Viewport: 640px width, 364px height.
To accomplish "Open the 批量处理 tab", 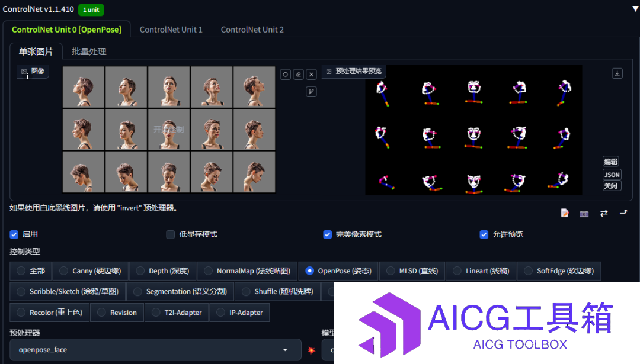I will (x=89, y=51).
